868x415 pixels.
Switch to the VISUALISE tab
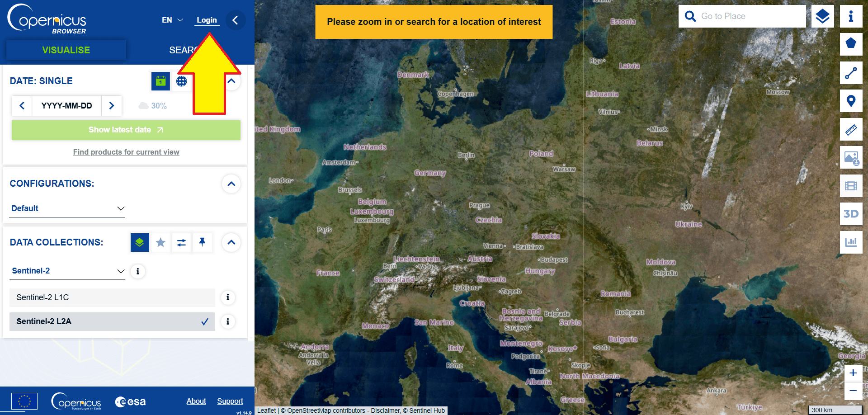pyautogui.click(x=66, y=50)
